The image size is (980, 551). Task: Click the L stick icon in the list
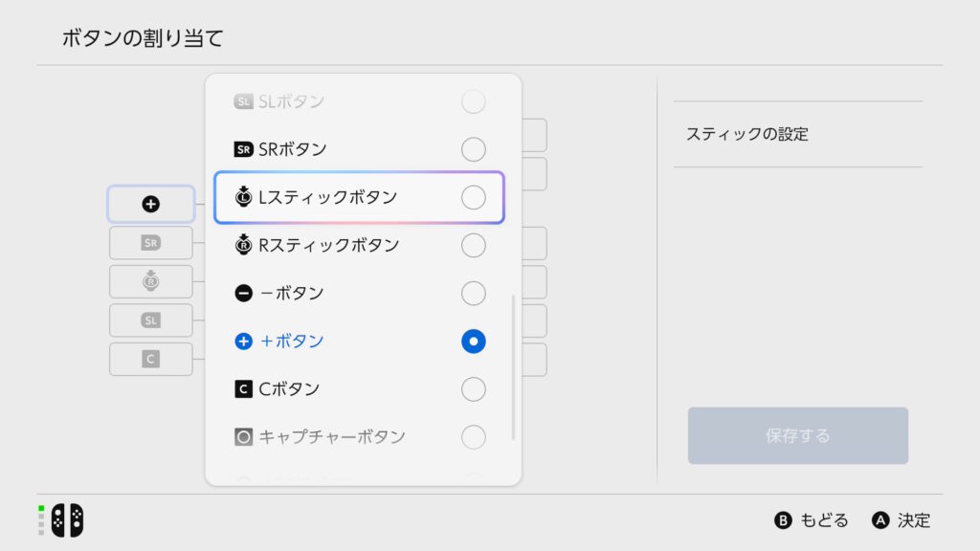tap(244, 197)
